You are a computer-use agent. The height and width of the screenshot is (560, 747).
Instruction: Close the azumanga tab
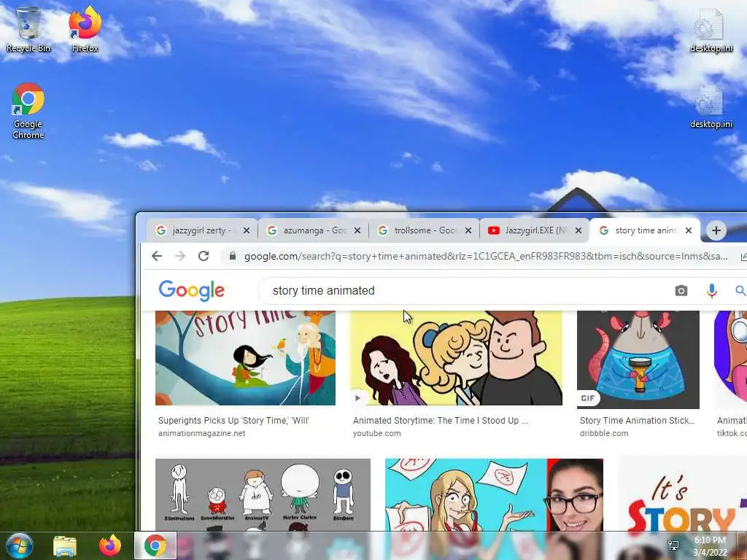357,230
